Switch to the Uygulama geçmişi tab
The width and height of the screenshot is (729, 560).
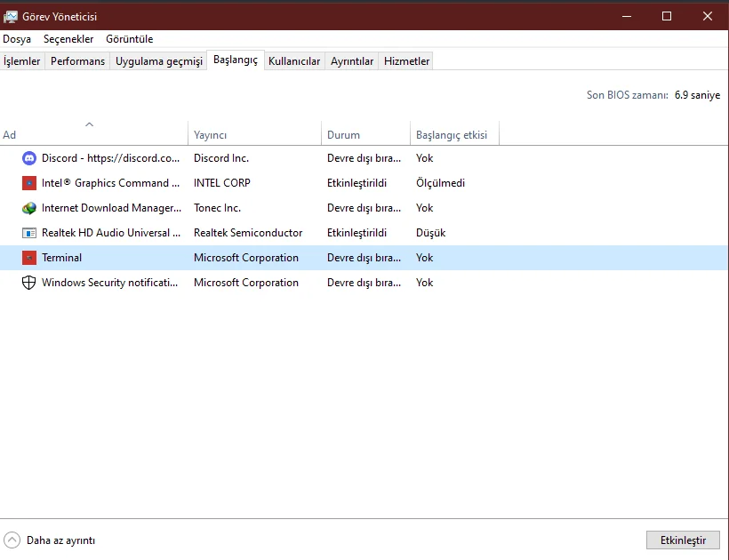pos(159,61)
